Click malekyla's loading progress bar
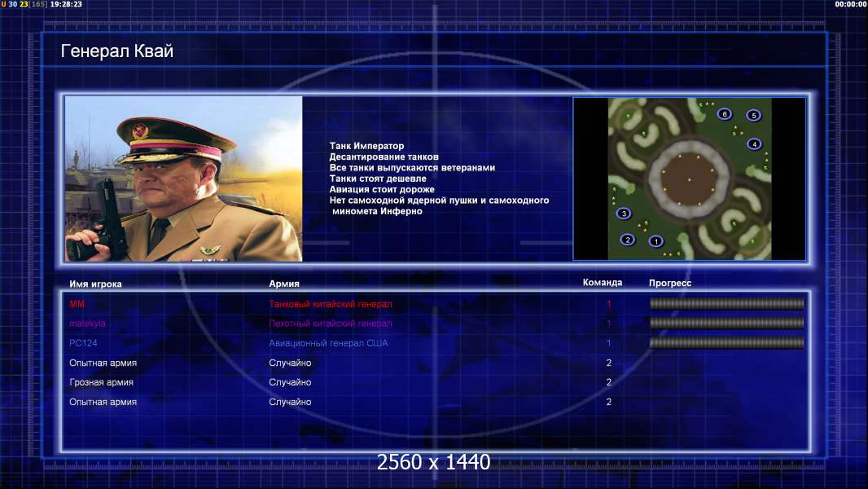868x489 pixels. (x=726, y=323)
